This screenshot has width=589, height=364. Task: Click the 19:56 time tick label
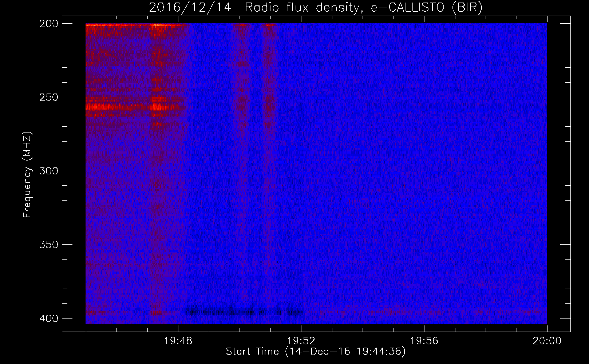(x=424, y=341)
